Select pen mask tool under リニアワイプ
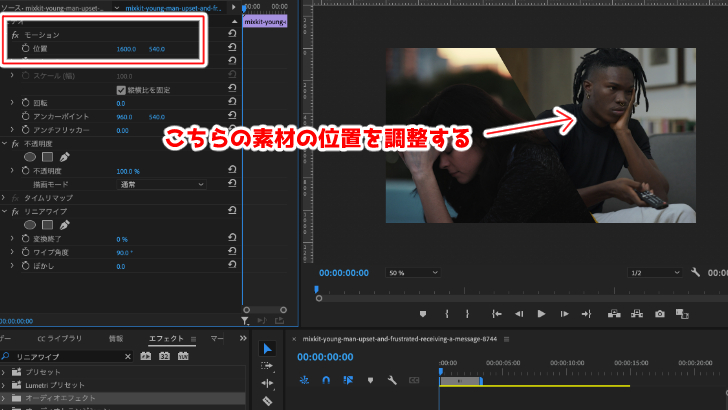The image size is (728, 410). coord(65,225)
